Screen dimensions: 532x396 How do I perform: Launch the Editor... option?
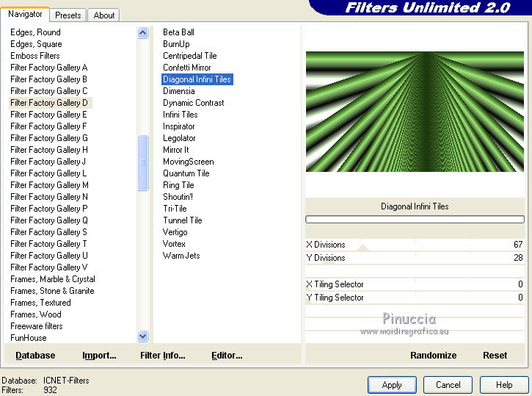pos(227,356)
